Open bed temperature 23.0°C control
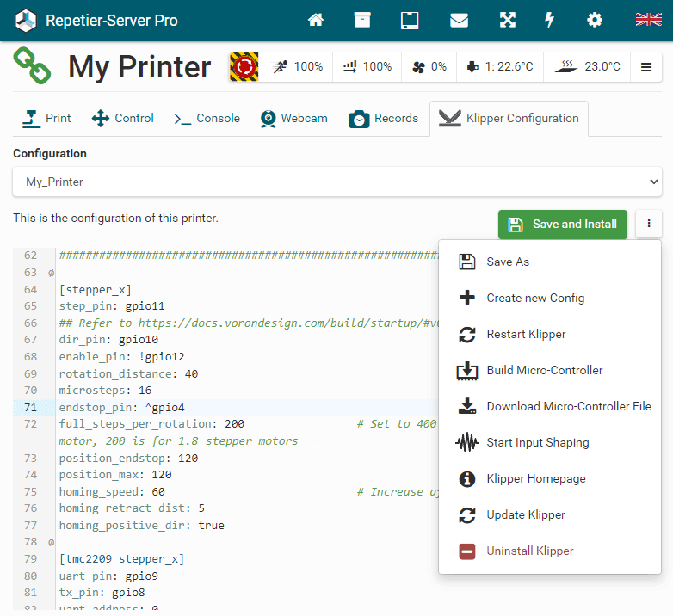 click(x=587, y=66)
